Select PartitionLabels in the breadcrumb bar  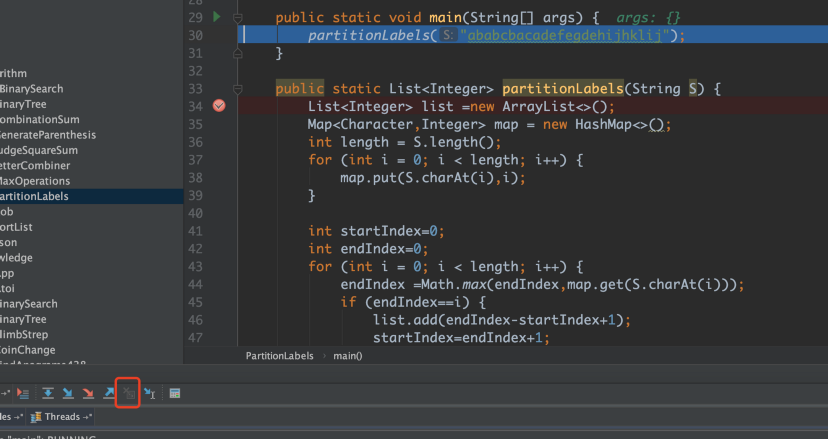tap(279, 355)
